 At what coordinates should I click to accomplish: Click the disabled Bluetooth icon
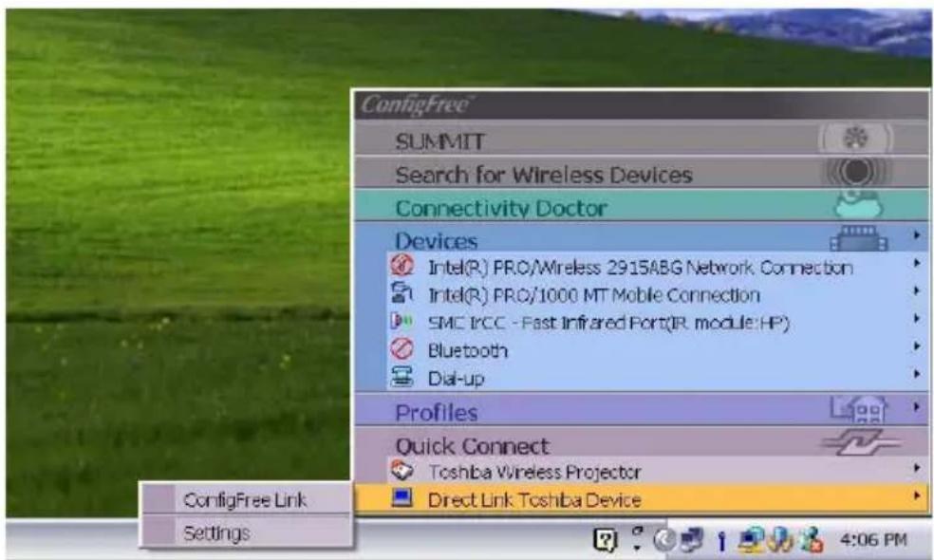pyautogui.click(x=402, y=348)
